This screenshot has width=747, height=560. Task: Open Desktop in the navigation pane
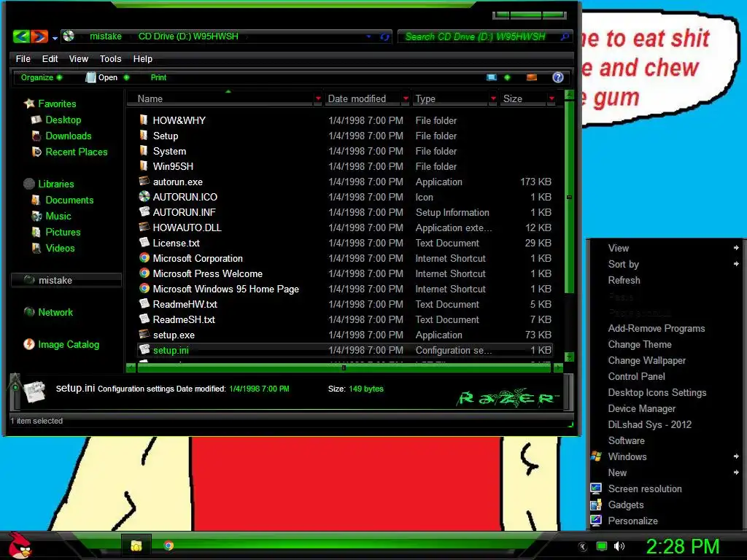(63, 120)
